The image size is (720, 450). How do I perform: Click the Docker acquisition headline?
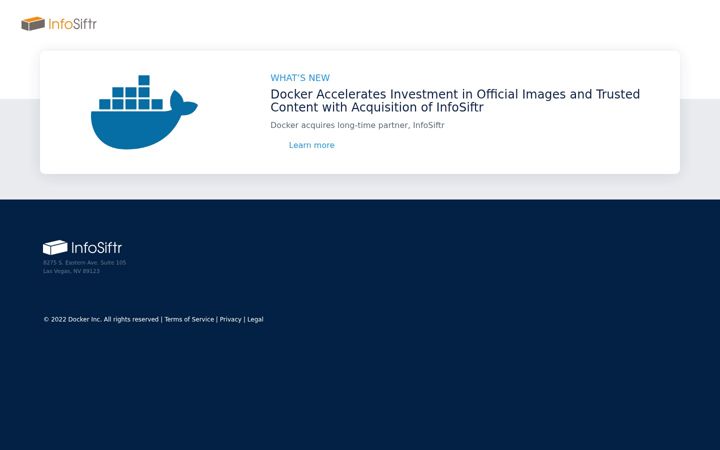(455, 101)
